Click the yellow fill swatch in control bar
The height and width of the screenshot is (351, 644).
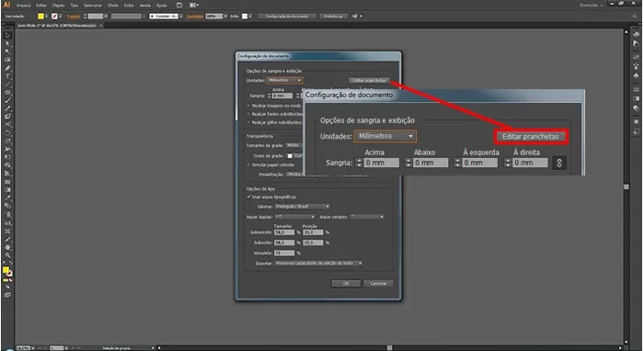click(40, 16)
